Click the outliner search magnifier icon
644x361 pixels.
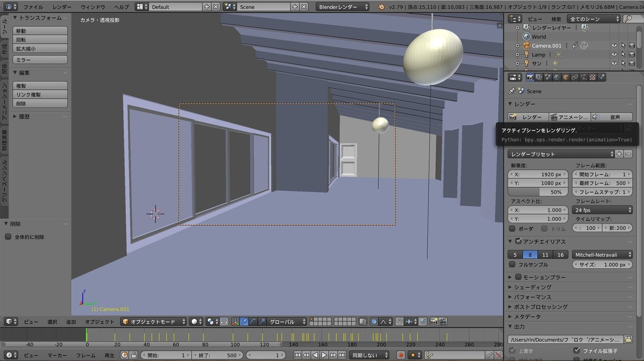[x=628, y=19]
